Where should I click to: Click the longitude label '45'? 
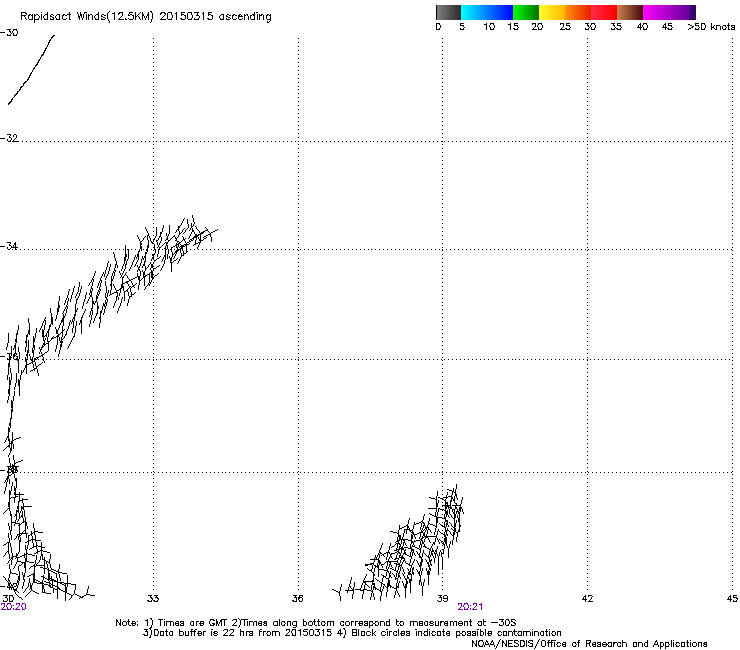[732, 599]
